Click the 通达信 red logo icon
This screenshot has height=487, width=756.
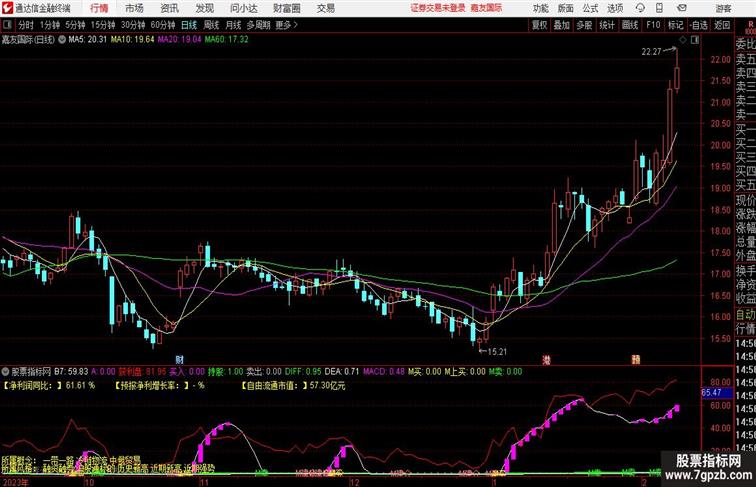click(7, 8)
